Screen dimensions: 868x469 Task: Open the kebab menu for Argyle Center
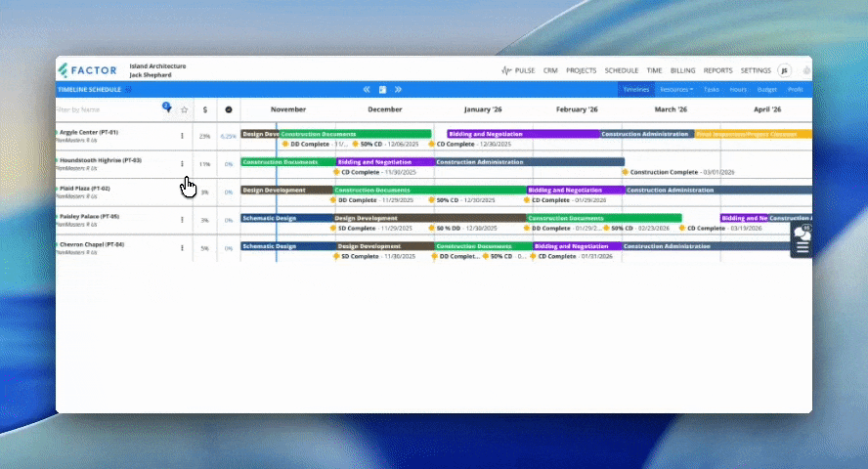182,136
